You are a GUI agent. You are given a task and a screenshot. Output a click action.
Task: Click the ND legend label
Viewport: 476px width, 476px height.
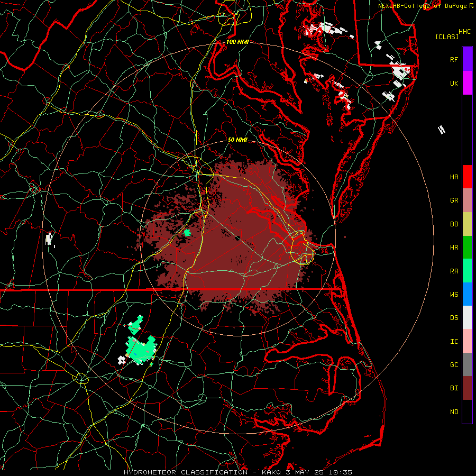point(454,412)
